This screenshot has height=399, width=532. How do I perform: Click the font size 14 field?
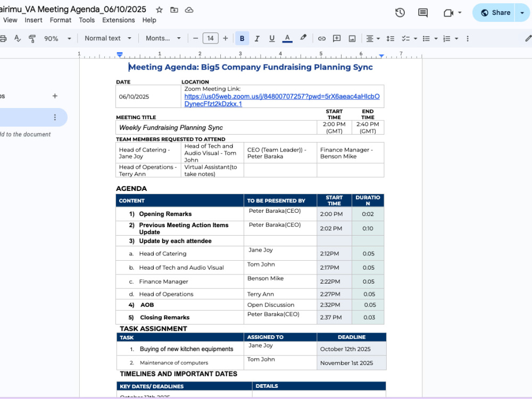(x=210, y=38)
